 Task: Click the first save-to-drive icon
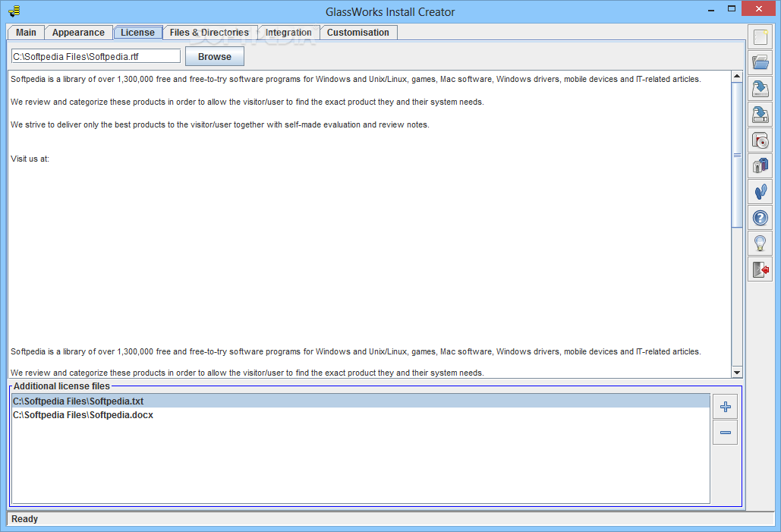point(760,89)
